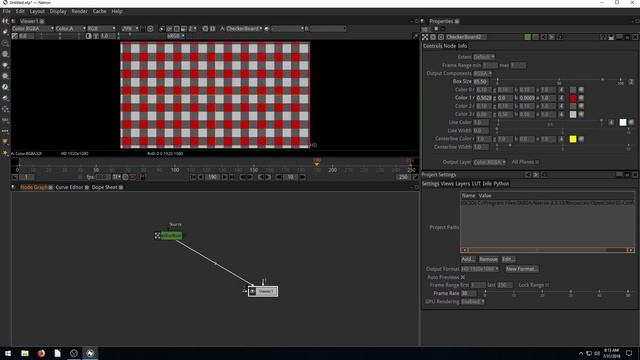Toggle the All Planes checkbox

(x=537, y=162)
